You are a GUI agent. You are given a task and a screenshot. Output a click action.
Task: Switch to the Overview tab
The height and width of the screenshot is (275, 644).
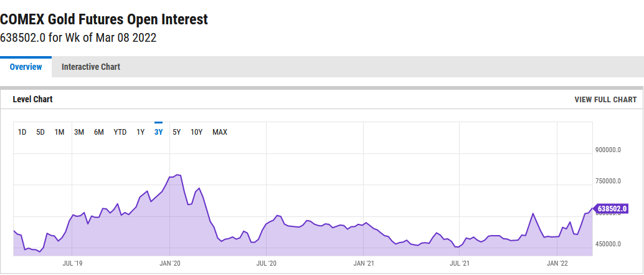tap(26, 67)
